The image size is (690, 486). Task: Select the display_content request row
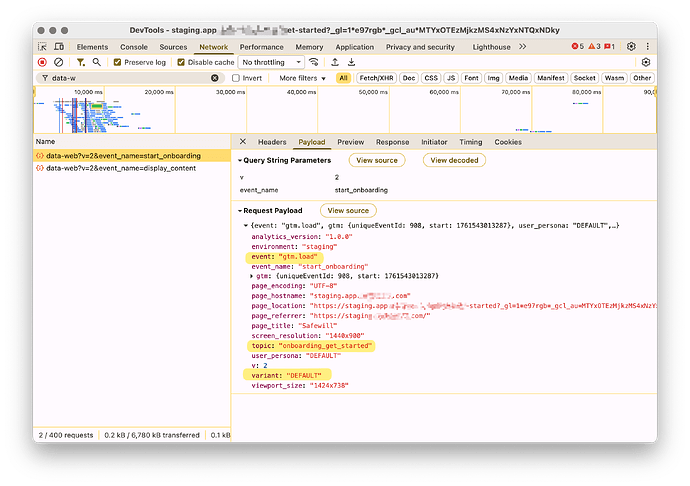[x=118, y=168]
